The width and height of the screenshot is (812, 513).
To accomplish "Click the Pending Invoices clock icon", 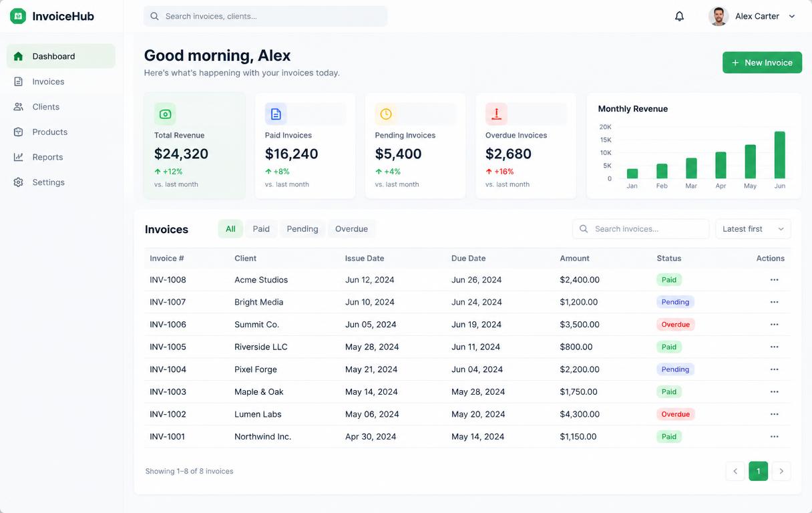I will click(x=386, y=114).
